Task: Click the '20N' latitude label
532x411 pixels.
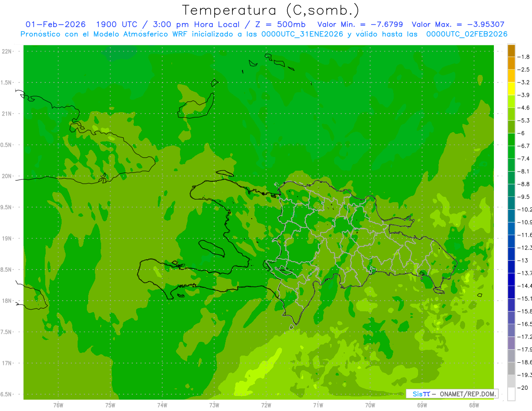Action: point(7,176)
